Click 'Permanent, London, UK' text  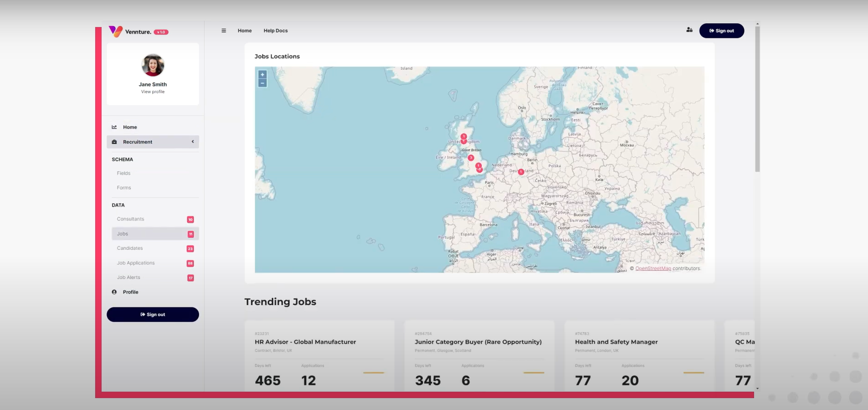597,350
